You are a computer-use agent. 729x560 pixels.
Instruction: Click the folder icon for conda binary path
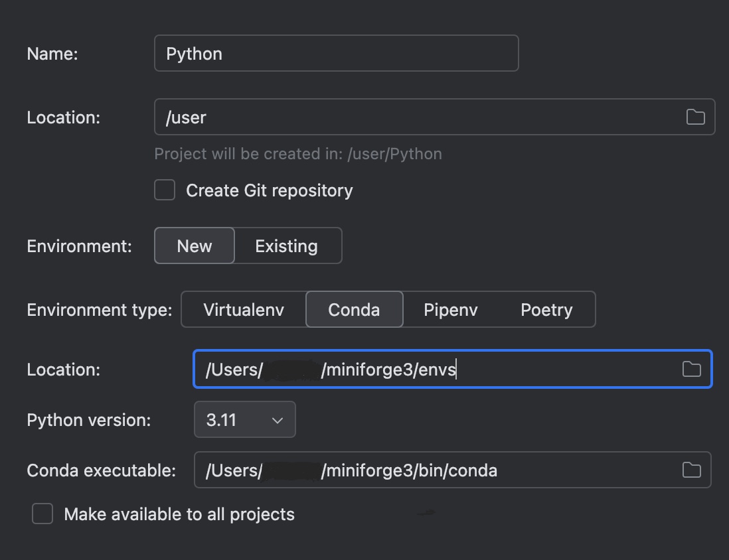[x=690, y=470]
